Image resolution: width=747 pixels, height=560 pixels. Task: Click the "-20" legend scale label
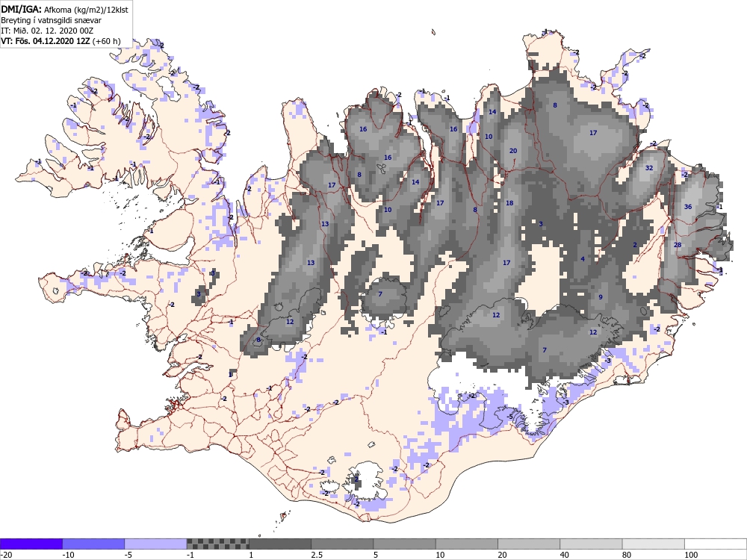[x=6, y=555]
